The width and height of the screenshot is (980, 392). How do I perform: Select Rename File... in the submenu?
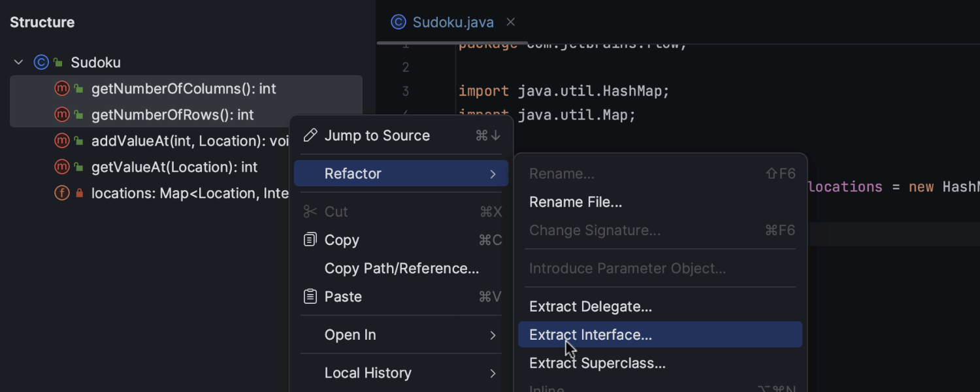(x=575, y=202)
